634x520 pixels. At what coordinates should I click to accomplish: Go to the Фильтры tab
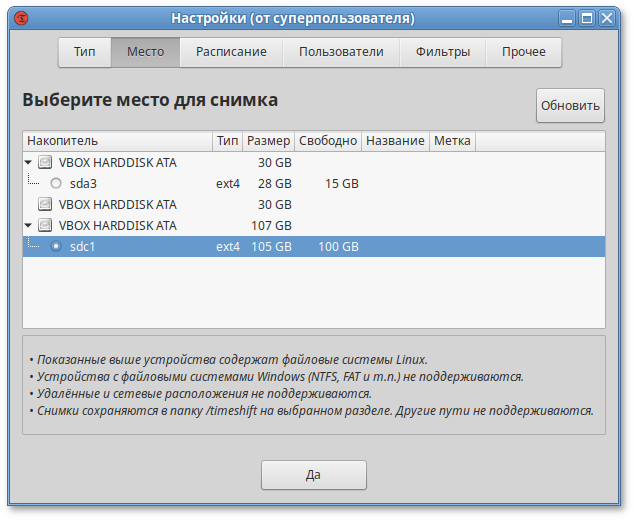pos(443,52)
